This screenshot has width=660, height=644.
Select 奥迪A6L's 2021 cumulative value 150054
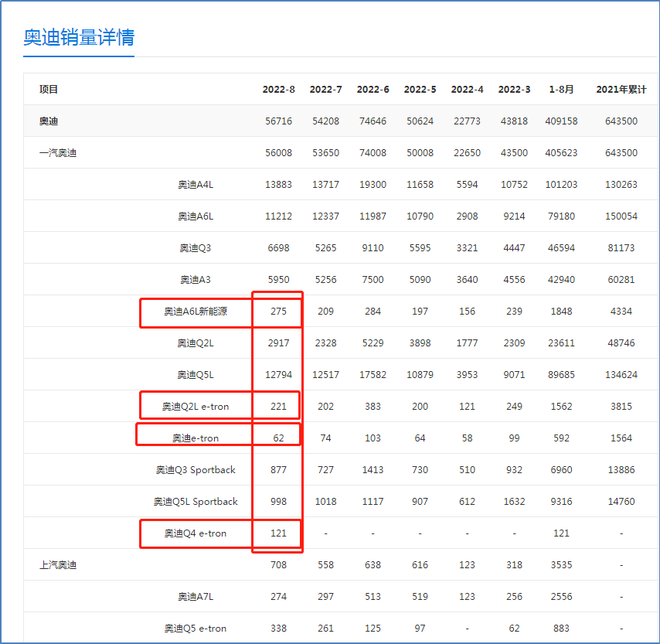tap(621, 216)
